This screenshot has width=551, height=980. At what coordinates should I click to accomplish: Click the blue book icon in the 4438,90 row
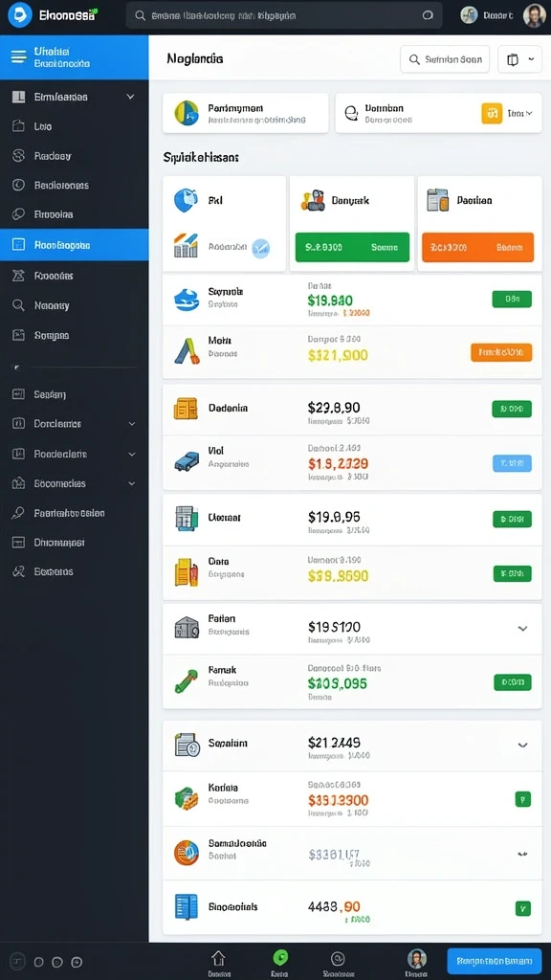[x=187, y=907]
